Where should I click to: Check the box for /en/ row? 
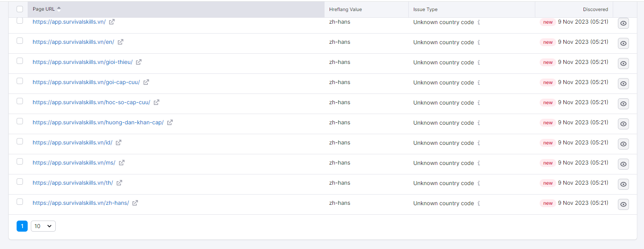(x=20, y=41)
